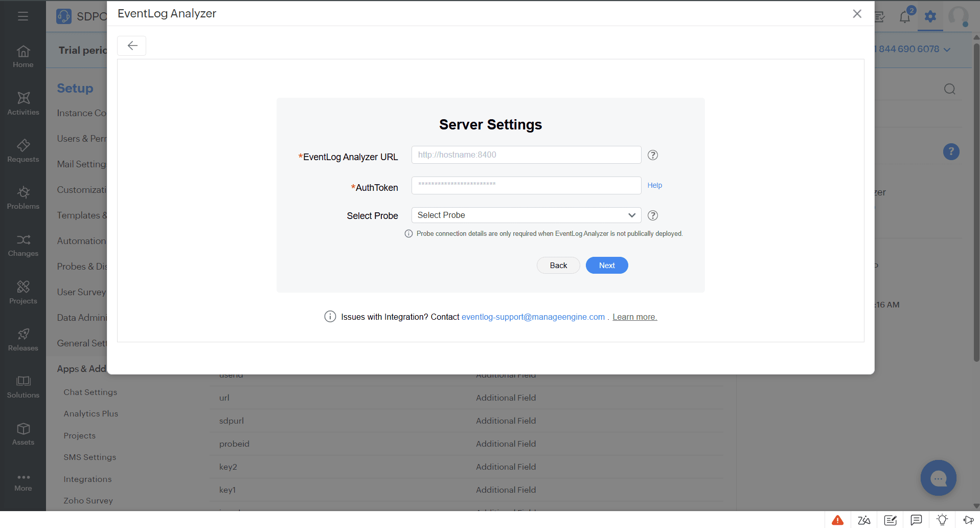Open user profile avatar
980x528 pixels.
[959, 16]
